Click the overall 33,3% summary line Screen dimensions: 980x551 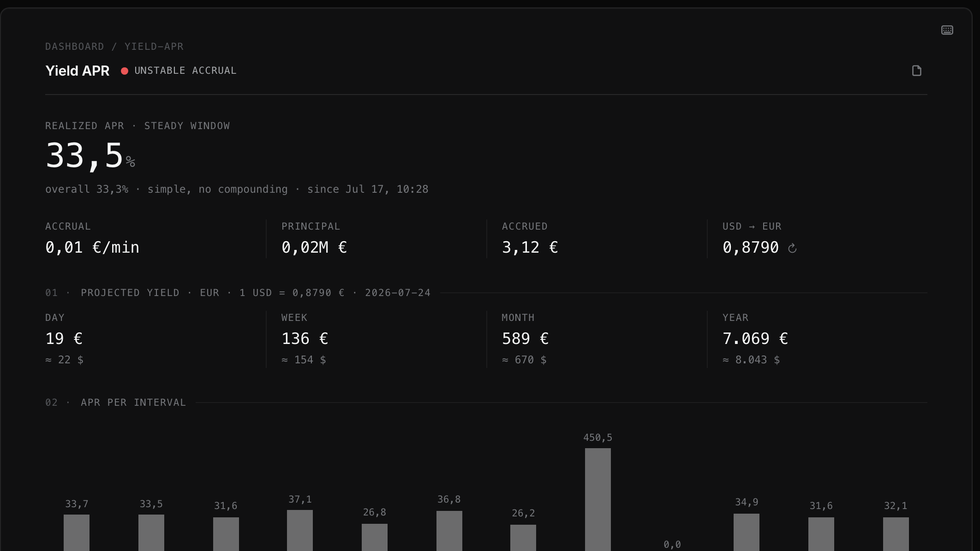[x=237, y=190]
